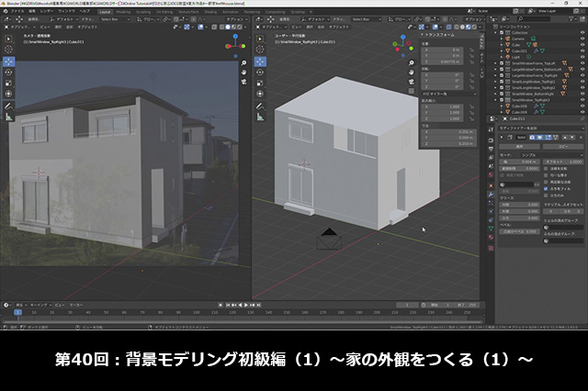The height and width of the screenshot is (391, 588).
Task: Open the file menu in top bar
Action: (x=17, y=11)
